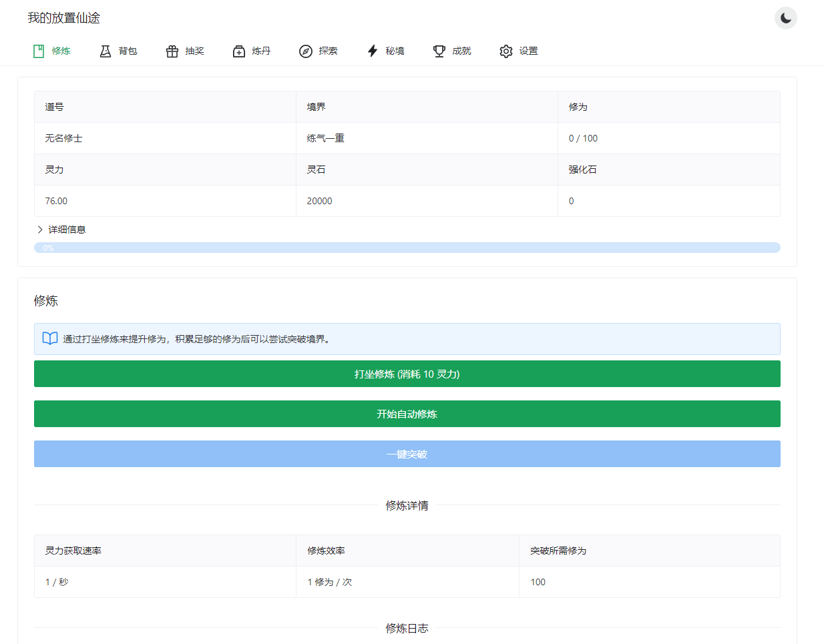This screenshot has height=644, width=824.
Task: Click the flask icon for 背包
Action: pos(106,51)
